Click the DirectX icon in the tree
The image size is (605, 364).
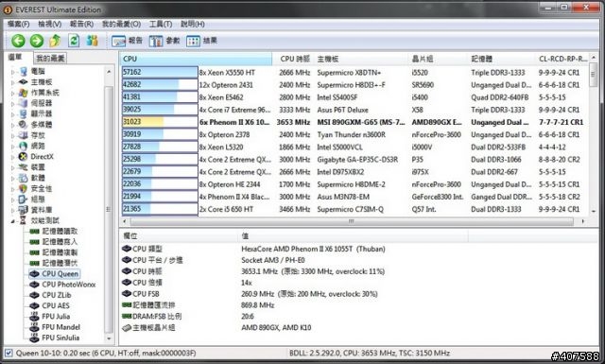[23, 156]
